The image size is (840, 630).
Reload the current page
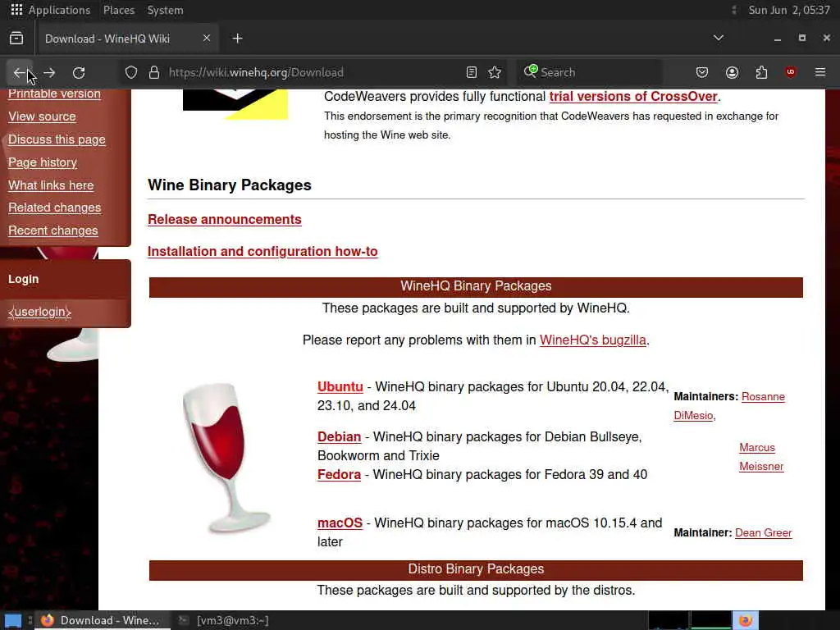(x=79, y=72)
